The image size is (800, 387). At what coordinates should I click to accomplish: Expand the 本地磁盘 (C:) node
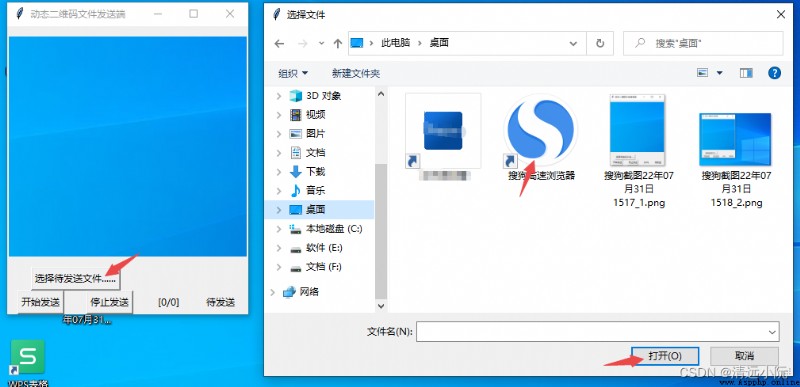pos(279,229)
